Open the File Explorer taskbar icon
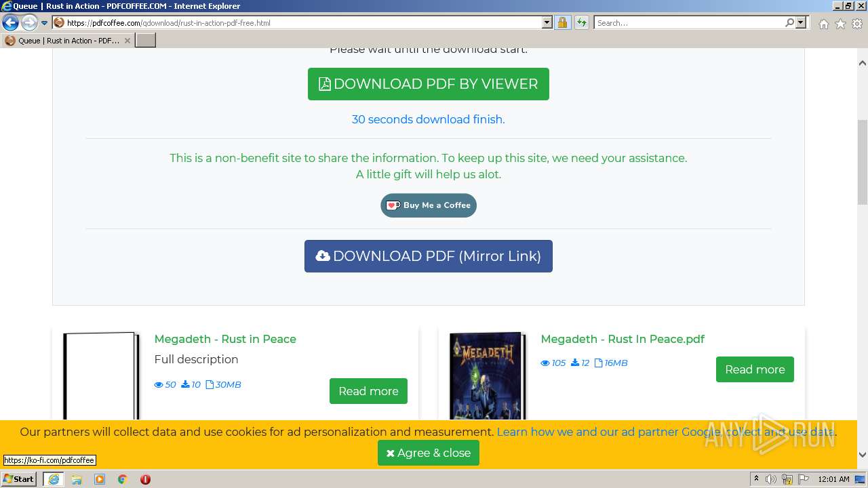Screen dimensions: 868x488 (77, 479)
